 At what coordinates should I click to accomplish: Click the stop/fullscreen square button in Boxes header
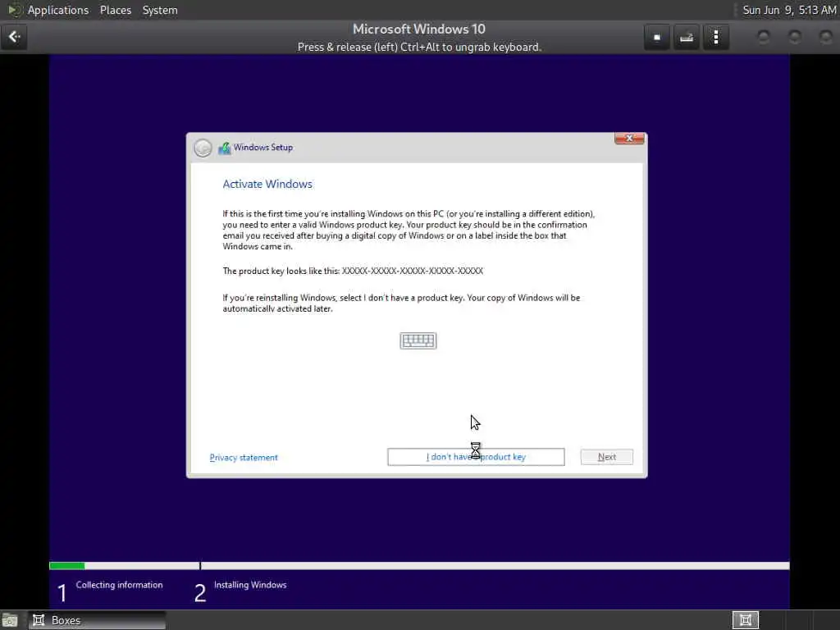[x=657, y=37]
